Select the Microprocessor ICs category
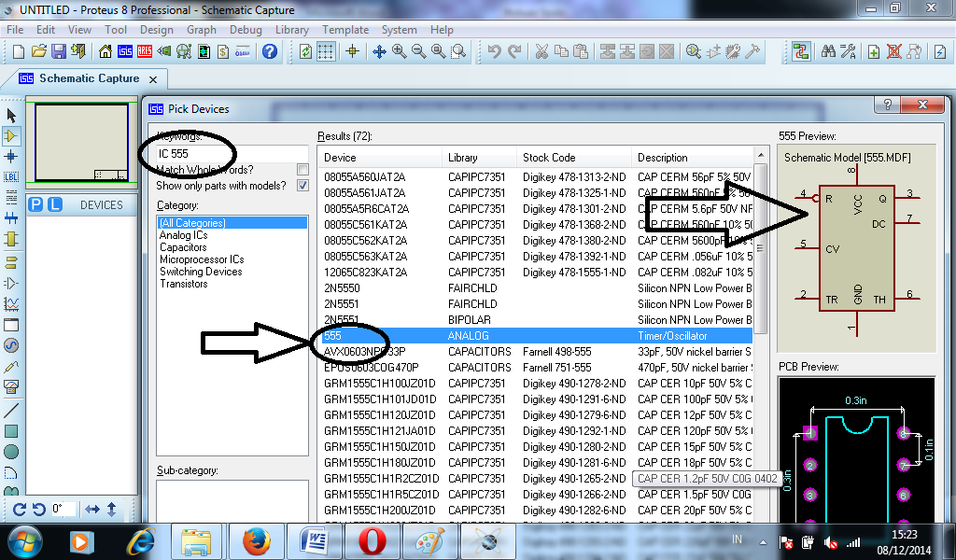This screenshot has height=560, width=956. pyautogui.click(x=202, y=259)
